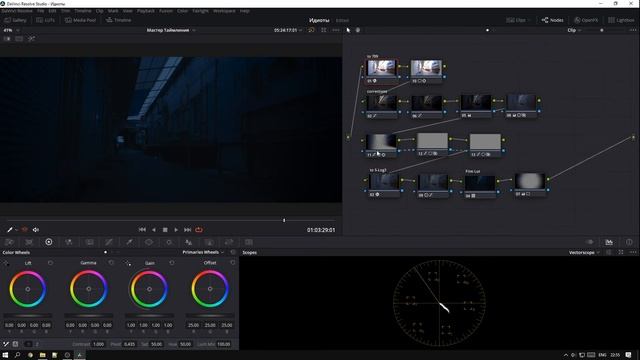The height and width of the screenshot is (360, 640).
Task: Open the Power Window palette
Action: point(149,242)
